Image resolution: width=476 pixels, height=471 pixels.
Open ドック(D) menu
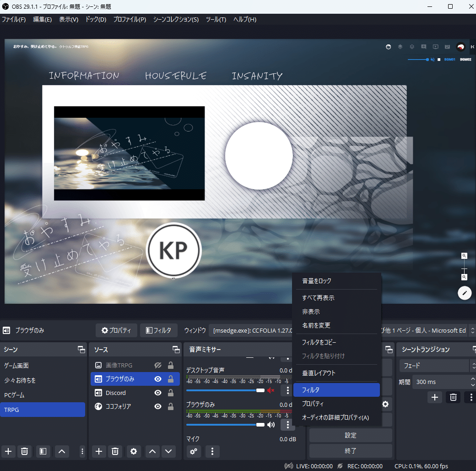pos(96,19)
